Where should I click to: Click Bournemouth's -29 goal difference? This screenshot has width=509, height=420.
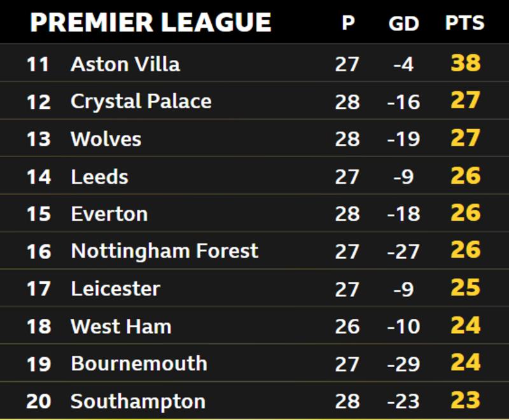[x=403, y=364]
